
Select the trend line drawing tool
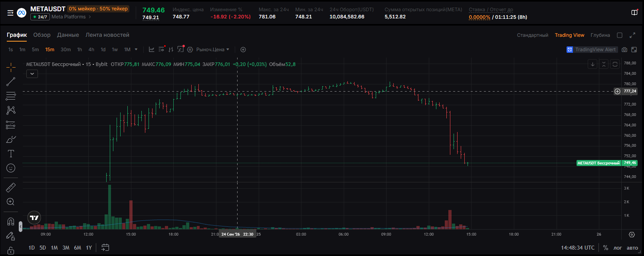(11, 82)
